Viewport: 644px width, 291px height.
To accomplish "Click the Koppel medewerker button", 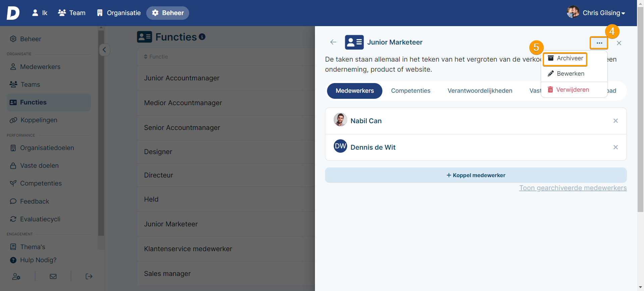I will [x=476, y=175].
